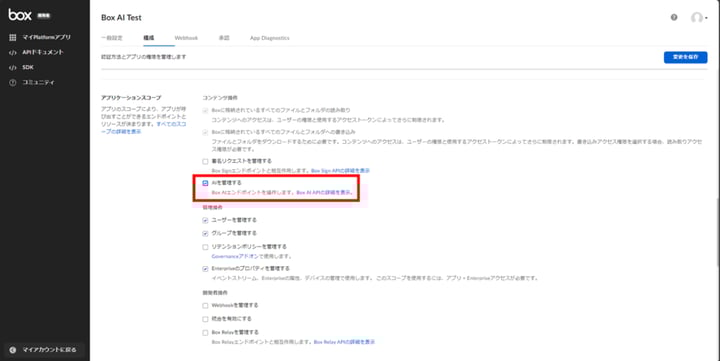
Task: Open マイPlatformアプリ grid icon
Action: 13,37
